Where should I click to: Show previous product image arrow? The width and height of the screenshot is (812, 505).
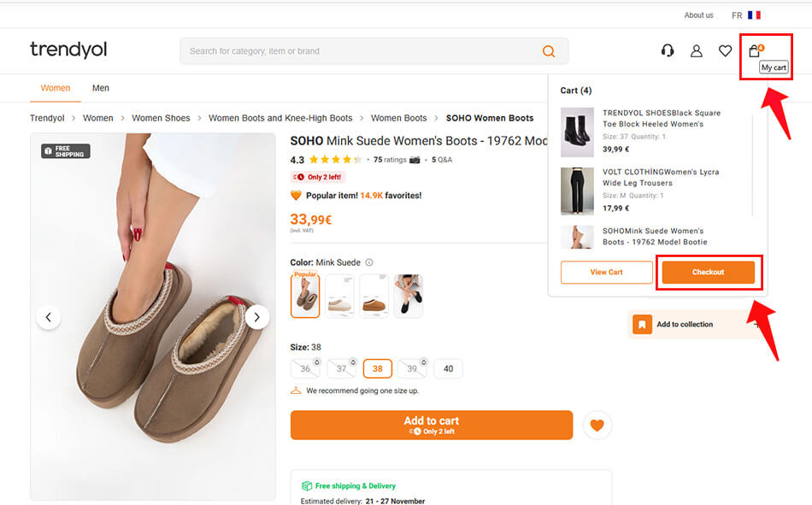coord(48,317)
